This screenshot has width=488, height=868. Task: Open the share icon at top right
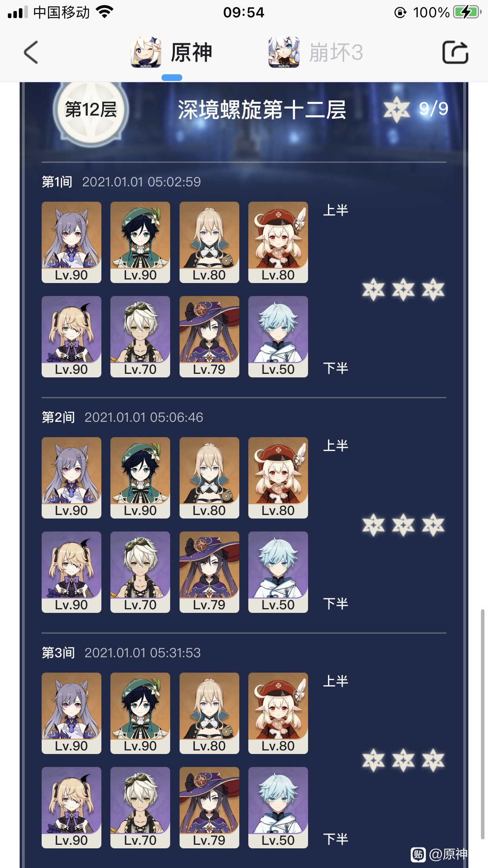click(x=455, y=52)
